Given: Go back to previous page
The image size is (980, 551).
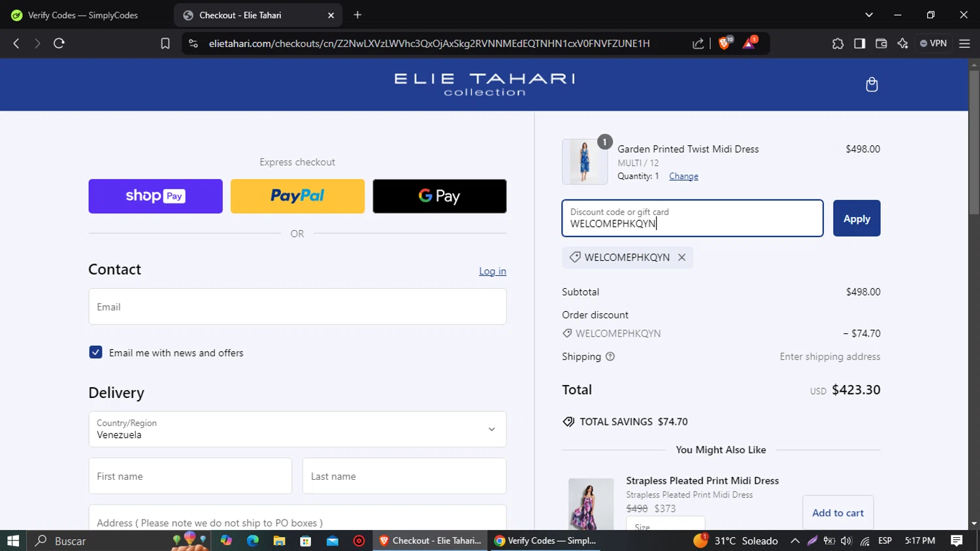Looking at the screenshot, I should pos(16,43).
